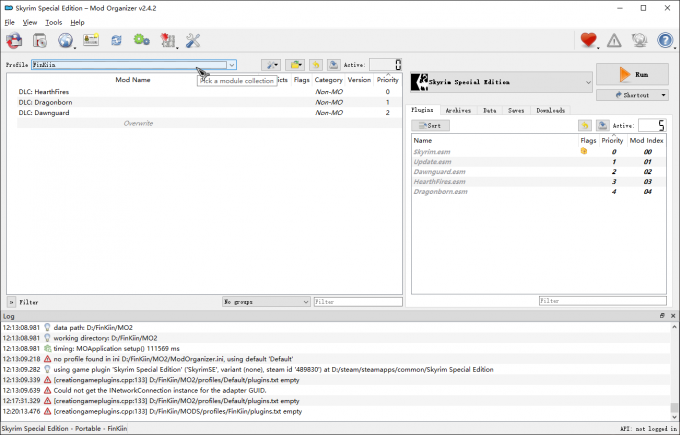Click create backup icon above mod list
The width and height of the screenshot is (680, 435).
point(333,65)
